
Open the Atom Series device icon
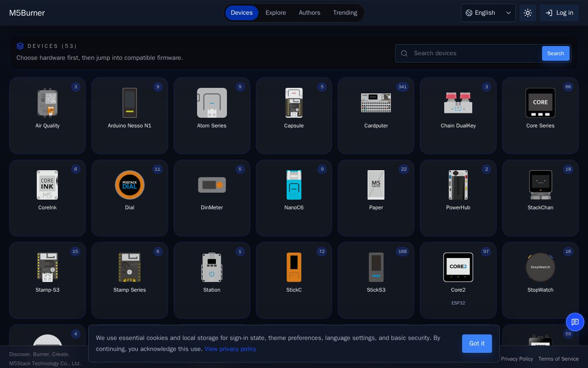(212, 103)
